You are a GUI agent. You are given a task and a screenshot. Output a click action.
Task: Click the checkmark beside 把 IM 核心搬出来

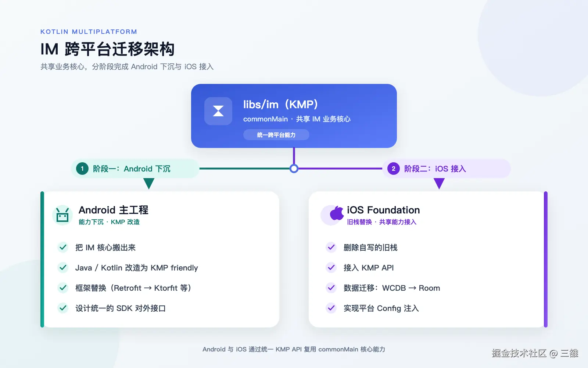coord(63,247)
